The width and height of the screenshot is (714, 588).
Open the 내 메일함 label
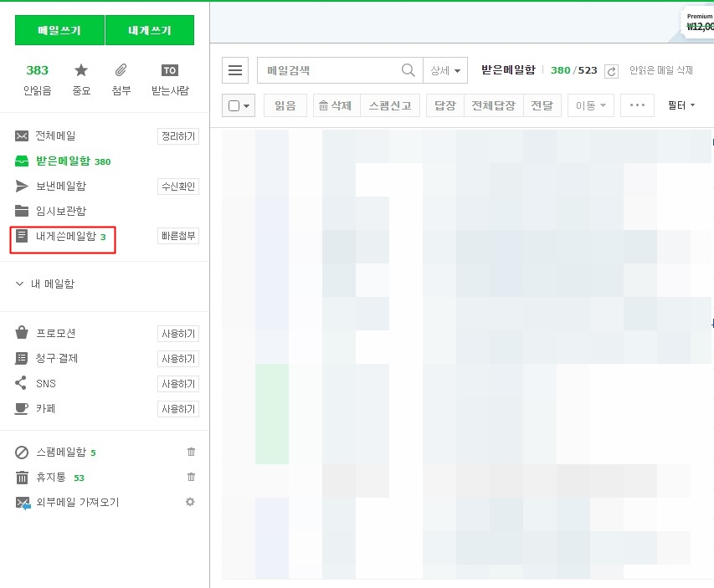(53, 284)
